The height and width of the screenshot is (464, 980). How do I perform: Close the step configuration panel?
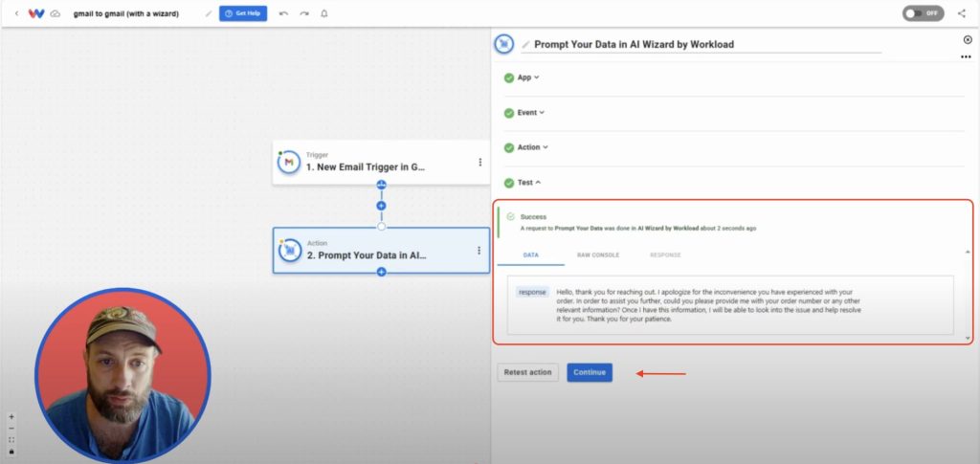click(x=968, y=39)
